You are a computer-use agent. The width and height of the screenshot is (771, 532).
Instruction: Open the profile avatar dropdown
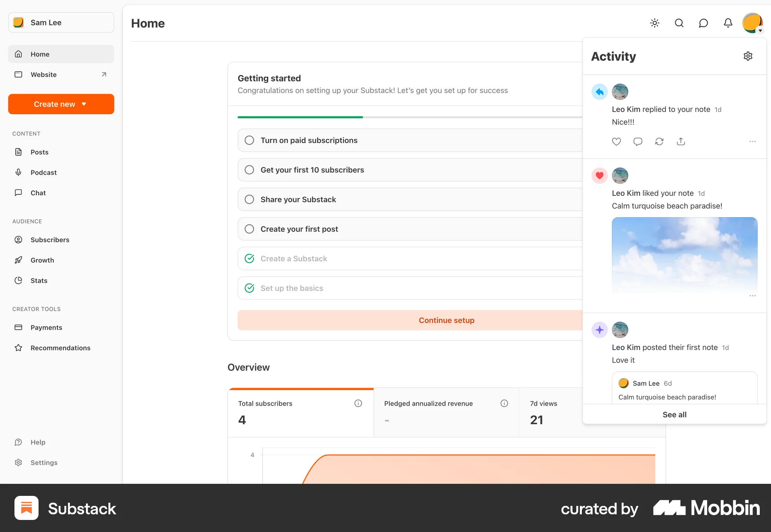coord(753,23)
